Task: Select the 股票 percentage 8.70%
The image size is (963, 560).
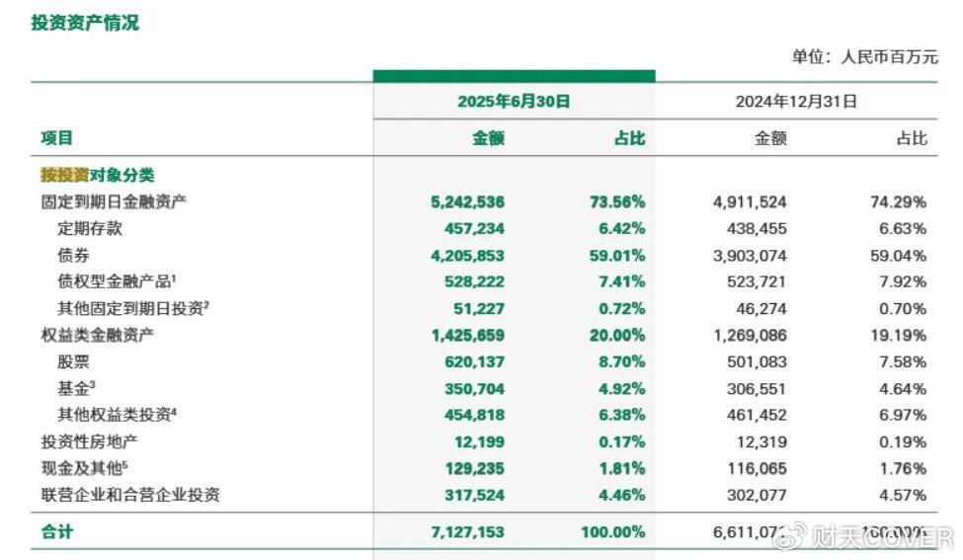Action: tap(621, 361)
